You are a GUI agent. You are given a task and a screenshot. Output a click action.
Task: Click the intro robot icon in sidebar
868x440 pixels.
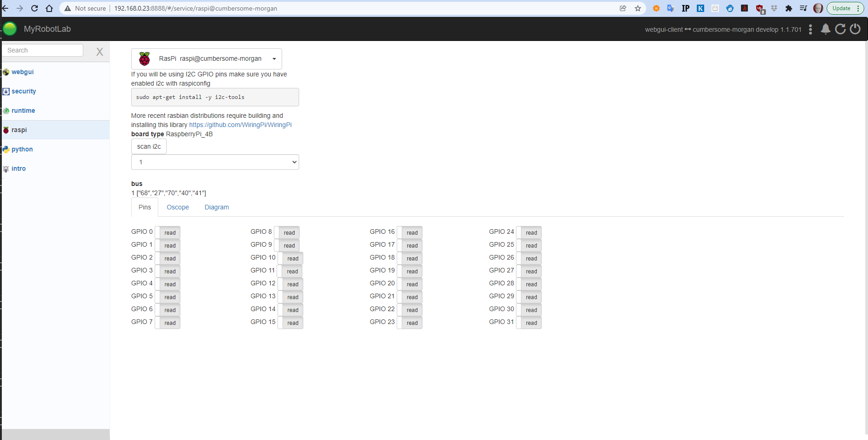pos(6,168)
